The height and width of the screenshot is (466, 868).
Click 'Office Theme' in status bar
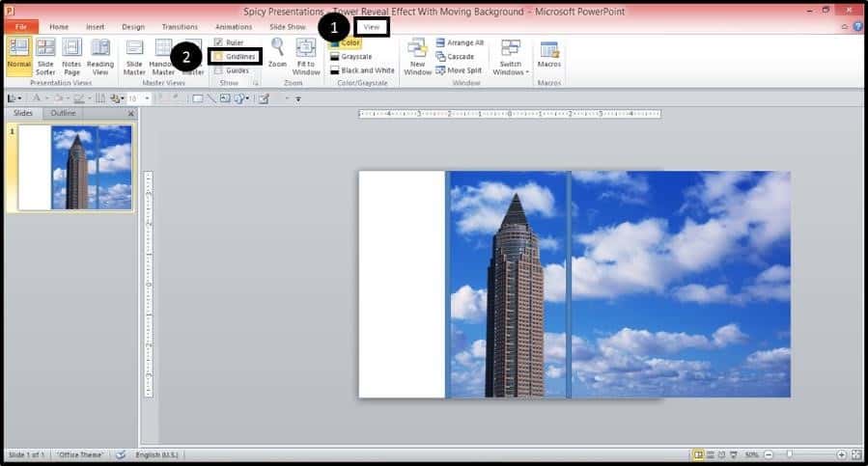click(x=81, y=455)
